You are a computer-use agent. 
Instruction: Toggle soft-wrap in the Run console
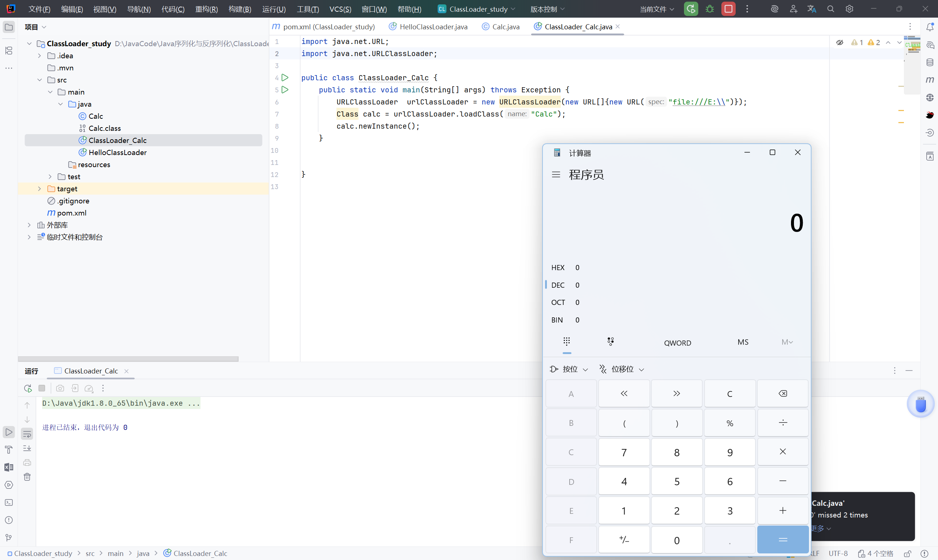pos(27,434)
